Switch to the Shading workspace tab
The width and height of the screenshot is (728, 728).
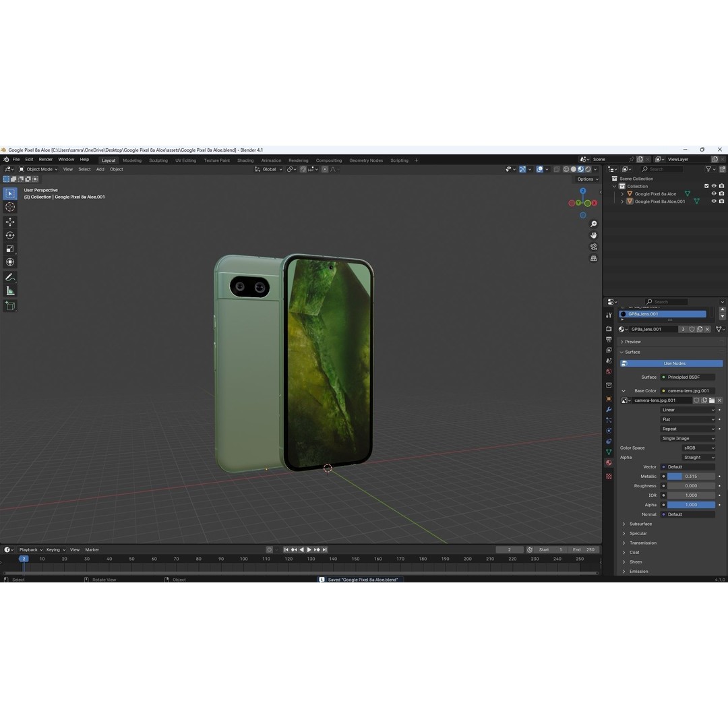click(x=245, y=160)
